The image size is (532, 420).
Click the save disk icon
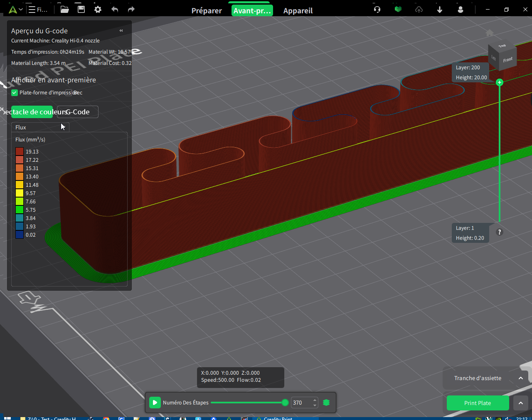click(81, 9)
